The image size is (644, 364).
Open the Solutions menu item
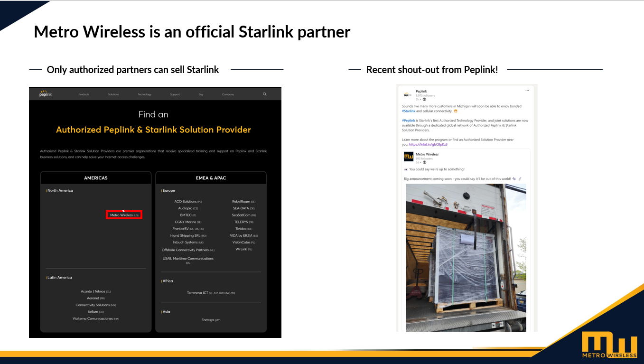[x=113, y=94]
